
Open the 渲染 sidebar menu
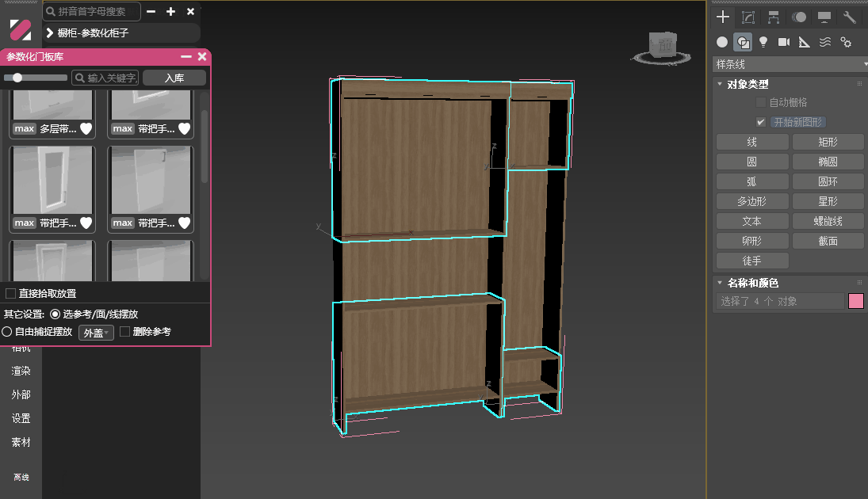click(21, 371)
